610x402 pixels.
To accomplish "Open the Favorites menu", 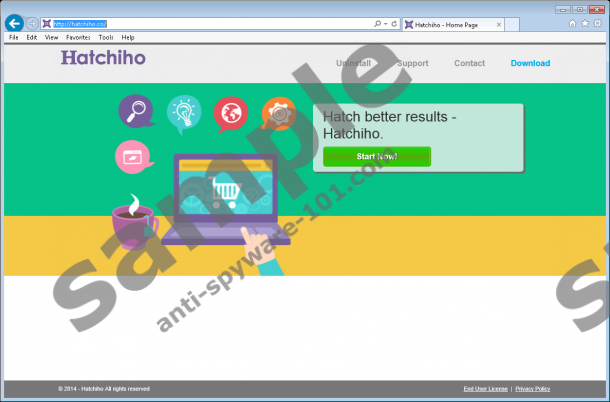I will pos(78,37).
